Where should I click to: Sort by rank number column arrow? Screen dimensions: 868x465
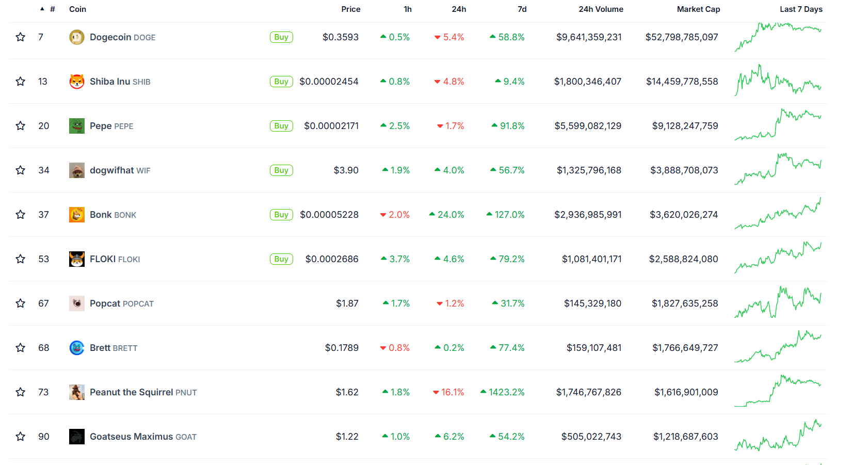coord(42,9)
